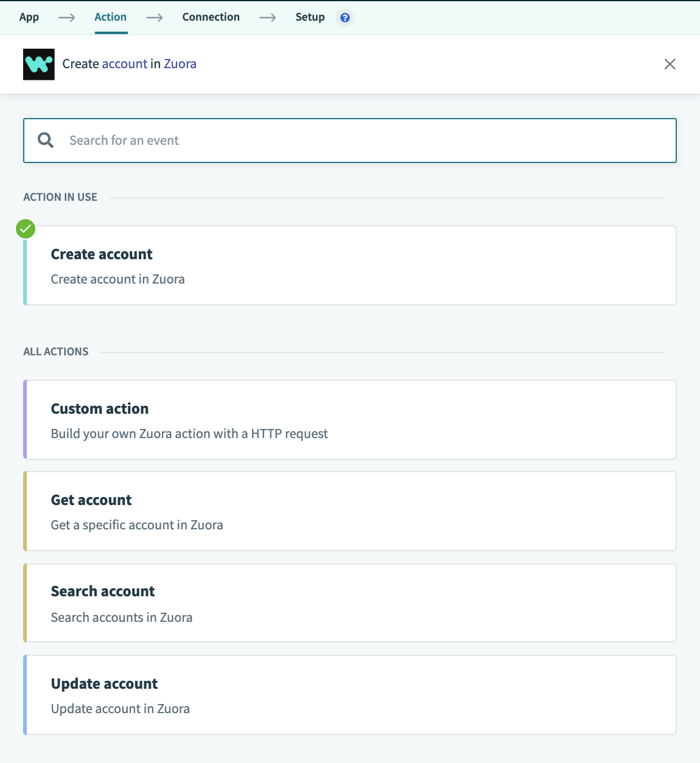This screenshot has height=763, width=700.
Task: Switch to the App step
Action: click(29, 17)
